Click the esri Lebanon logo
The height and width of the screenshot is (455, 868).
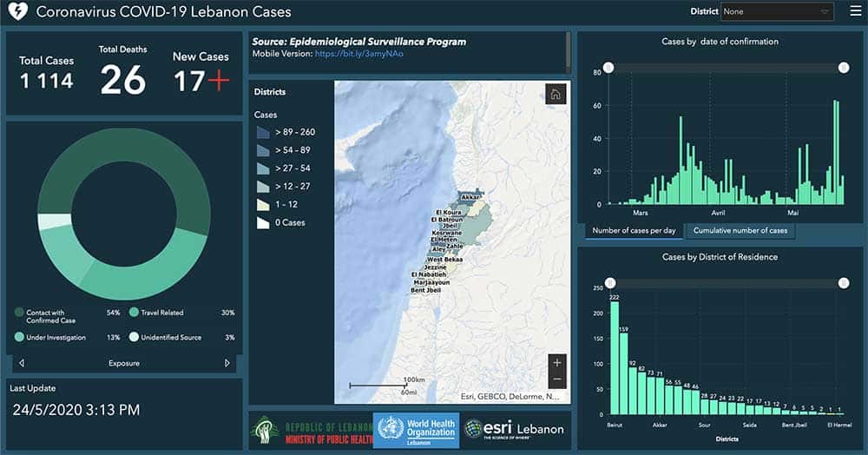(514, 429)
